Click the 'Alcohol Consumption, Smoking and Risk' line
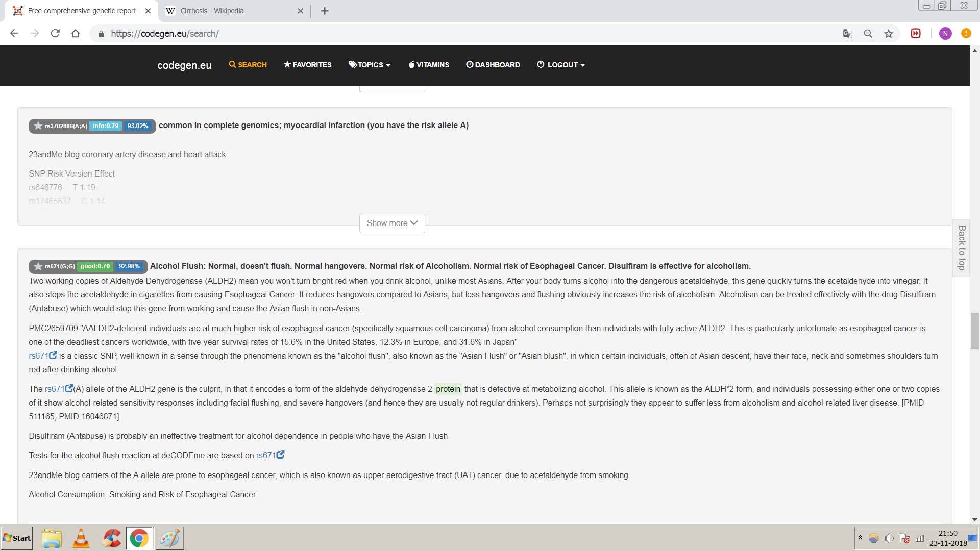Screen dimensions: 980x551 142,494
